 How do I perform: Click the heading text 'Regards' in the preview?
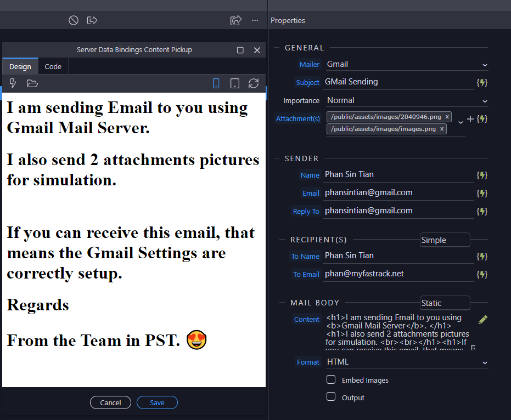(38, 305)
